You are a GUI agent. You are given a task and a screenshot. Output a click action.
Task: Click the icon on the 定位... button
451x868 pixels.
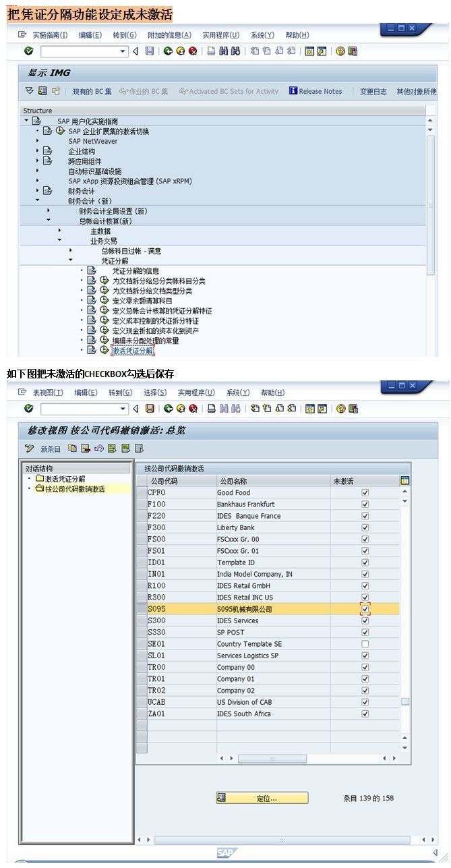click(222, 798)
